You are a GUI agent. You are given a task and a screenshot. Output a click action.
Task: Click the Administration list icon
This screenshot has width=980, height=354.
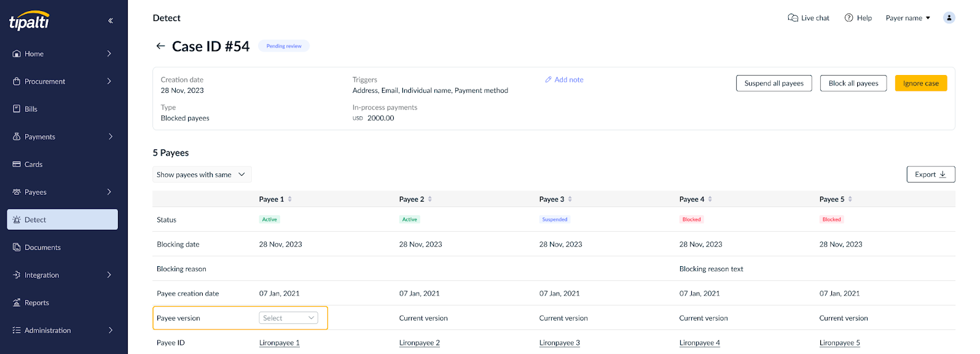coord(17,330)
